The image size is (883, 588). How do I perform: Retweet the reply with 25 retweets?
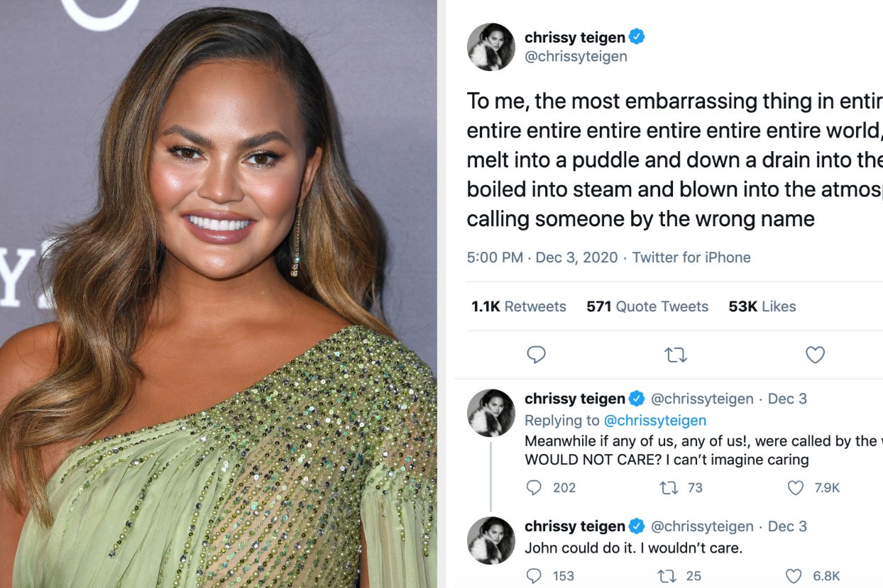tap(667, 575)
